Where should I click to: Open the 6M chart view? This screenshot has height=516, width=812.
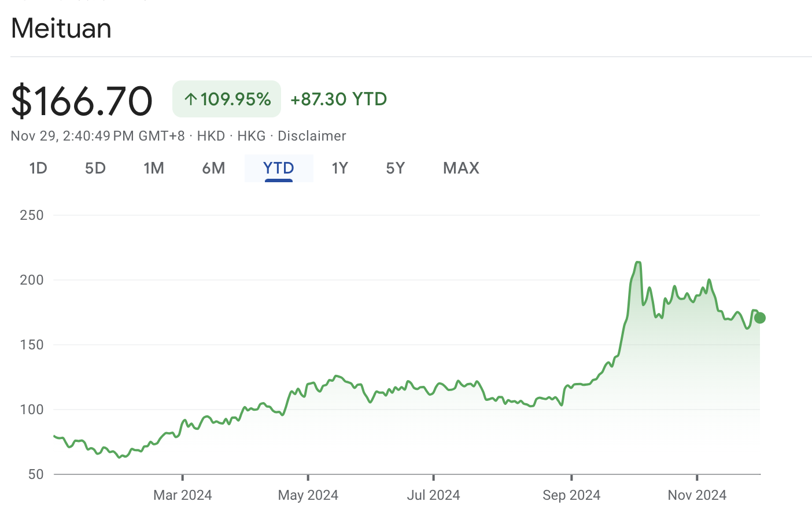point(213,168)
